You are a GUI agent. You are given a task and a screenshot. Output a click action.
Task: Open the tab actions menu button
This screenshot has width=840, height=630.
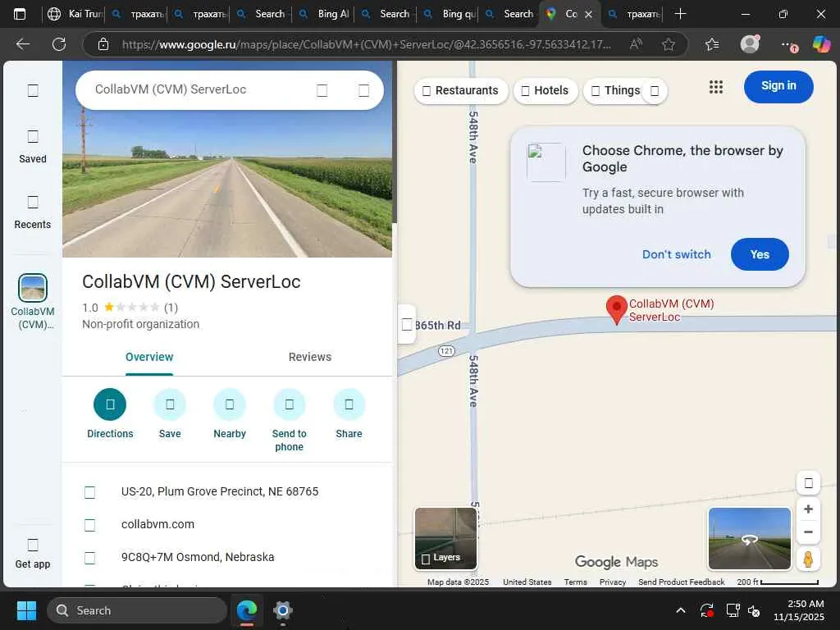20,14
